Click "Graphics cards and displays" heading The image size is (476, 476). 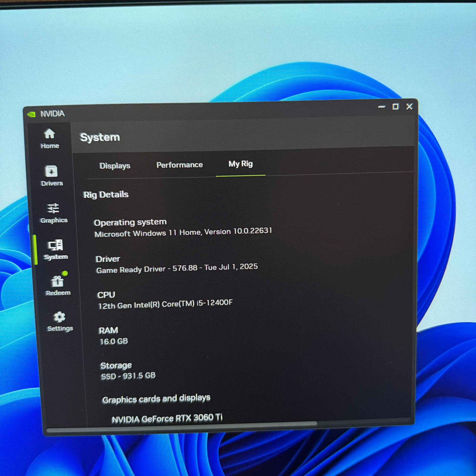point(156,398)
